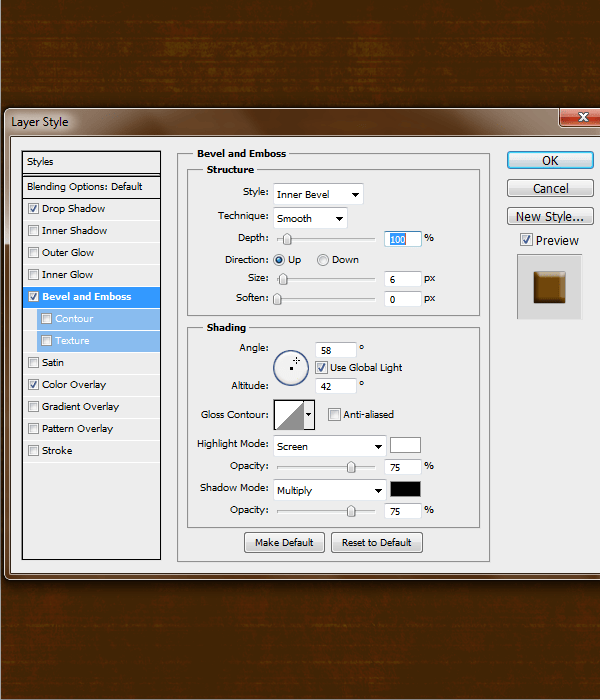Click the Soften slider handle
Viewport: 600px width, 700px height.
277,299
